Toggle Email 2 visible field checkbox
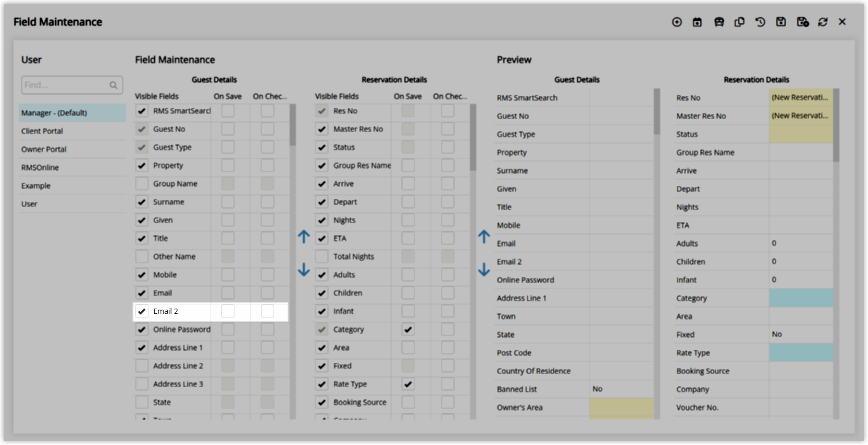Viewport: 868px width, 445px height. pos(142,311)
